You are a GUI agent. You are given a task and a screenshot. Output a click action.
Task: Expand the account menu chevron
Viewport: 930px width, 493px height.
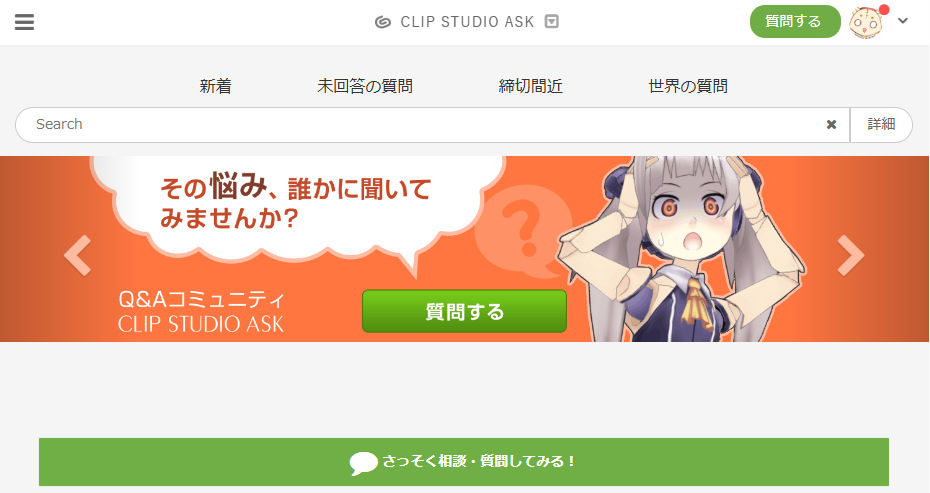pos(903,21)
